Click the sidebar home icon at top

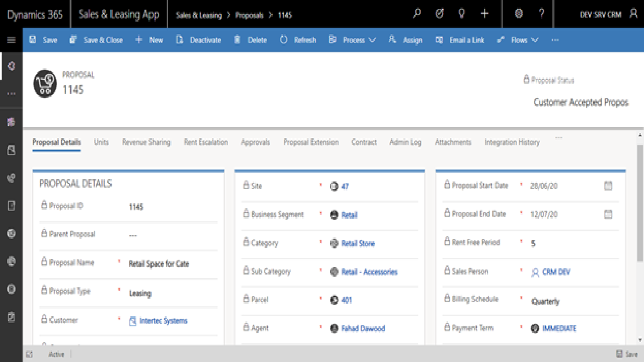11,66
